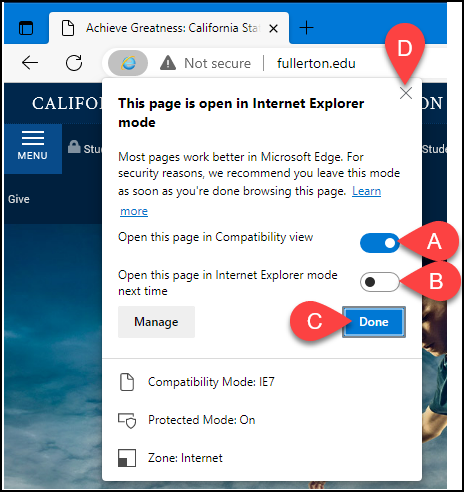Click the Zone icon
Viewport: 464px width, 492px height.
tap(127, 458)
